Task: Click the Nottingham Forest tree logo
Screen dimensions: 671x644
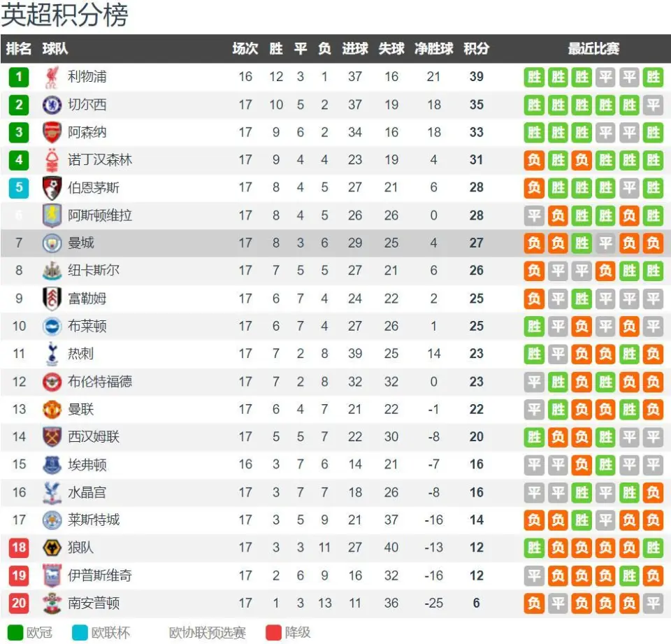Action: [x=52, y=159]
